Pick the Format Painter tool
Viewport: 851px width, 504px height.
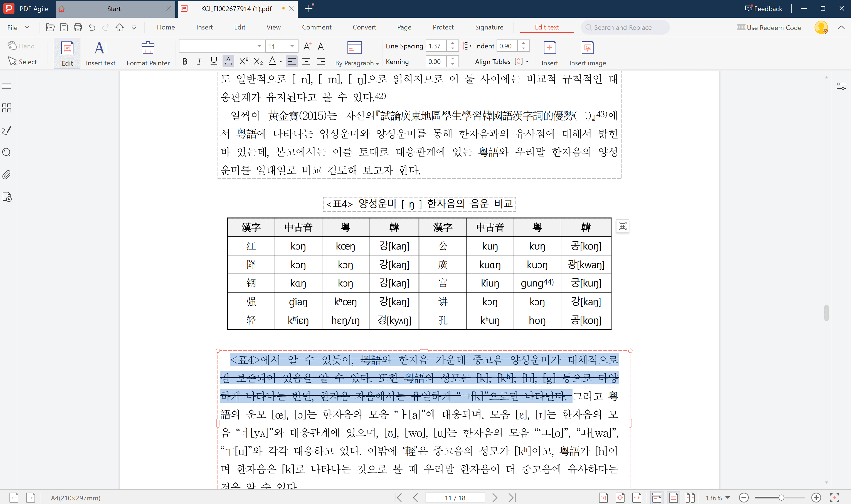(x=148, y=53)
